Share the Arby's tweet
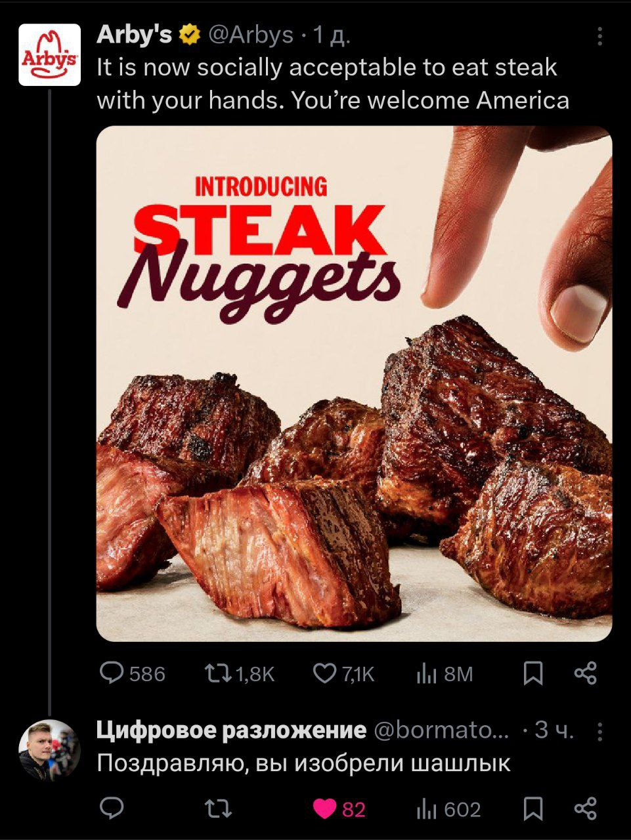This screenshot has width=631, height=840. [585, 673]
